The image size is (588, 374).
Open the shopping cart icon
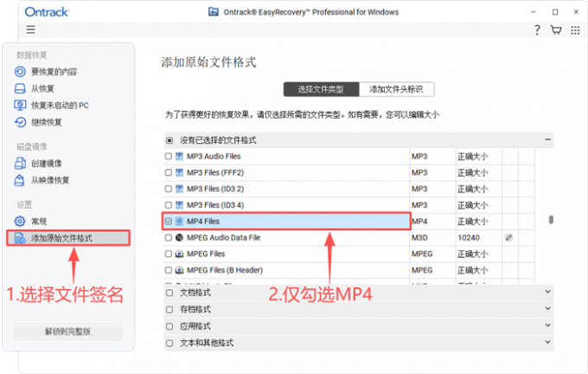tap(556, 29)
